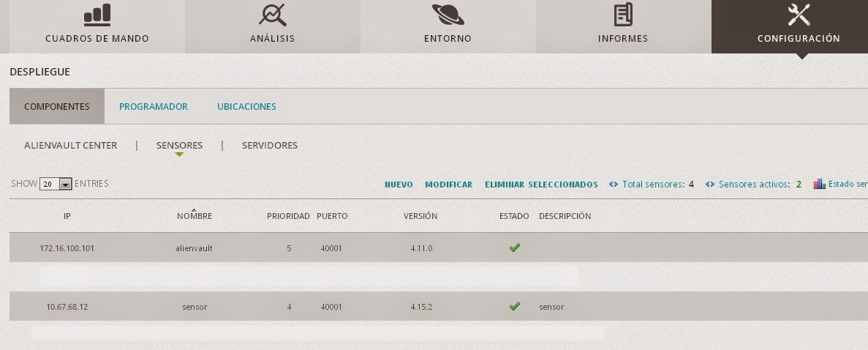Click the Análisis magnifier icon
The width and height of the screenshot is (868, 350).
[272, 15]
